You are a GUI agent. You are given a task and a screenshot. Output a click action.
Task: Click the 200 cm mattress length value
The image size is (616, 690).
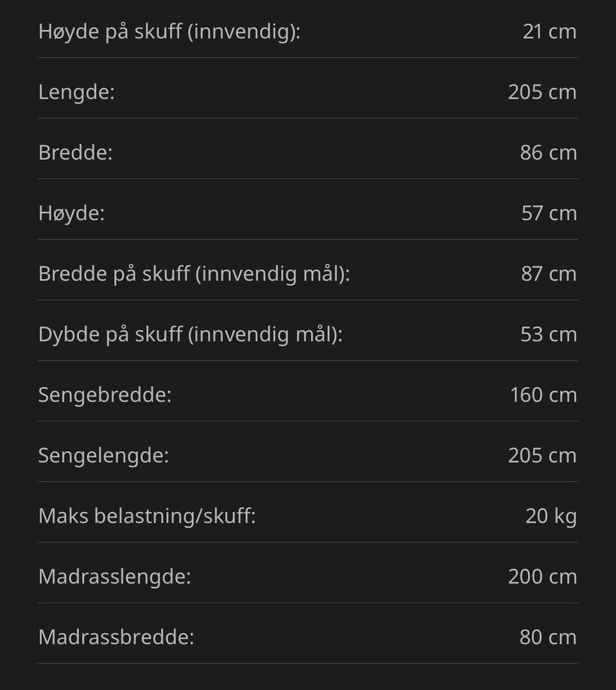point(542,576)
